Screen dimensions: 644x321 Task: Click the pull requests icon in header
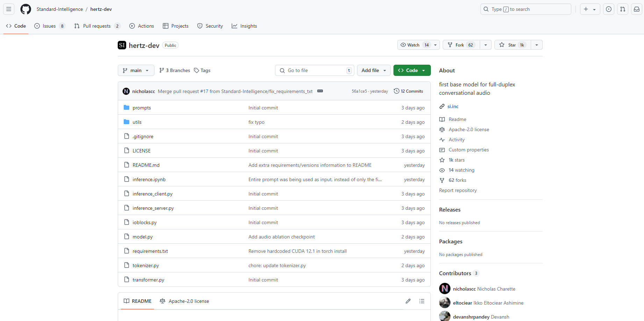pos(623,9)
